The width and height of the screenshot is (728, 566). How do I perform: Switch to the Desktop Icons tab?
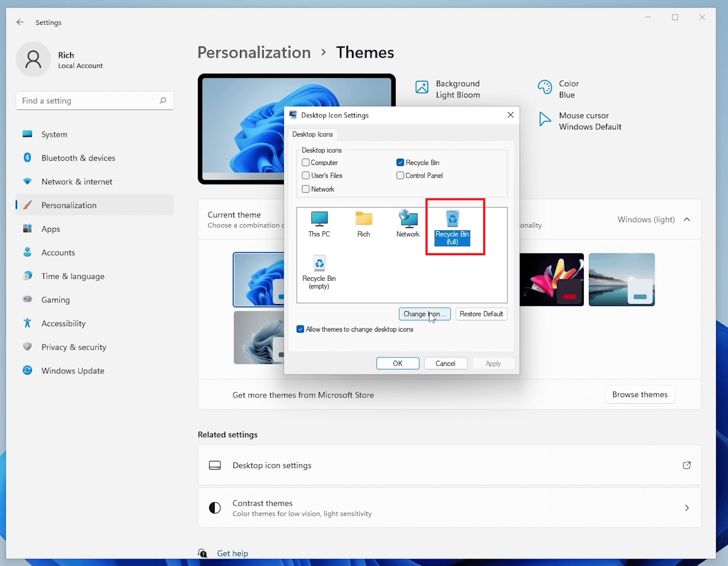[x=313, y=135]
